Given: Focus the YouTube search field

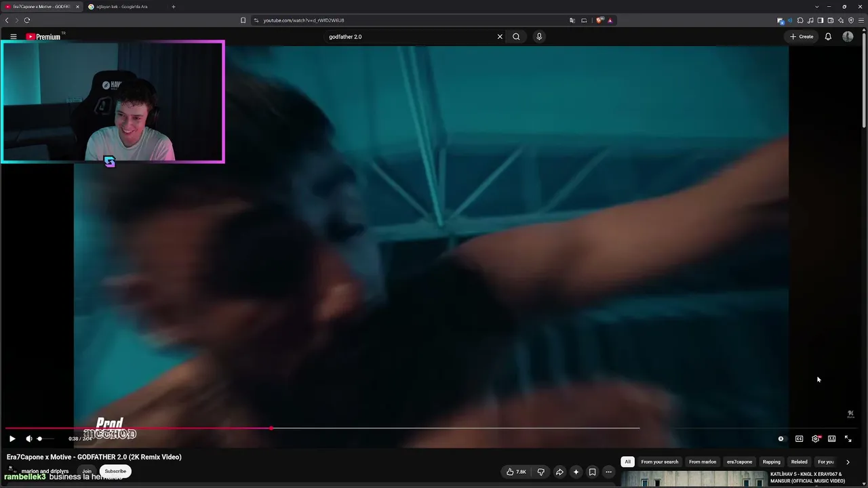Looking at the screenshot, I should 410,37.
